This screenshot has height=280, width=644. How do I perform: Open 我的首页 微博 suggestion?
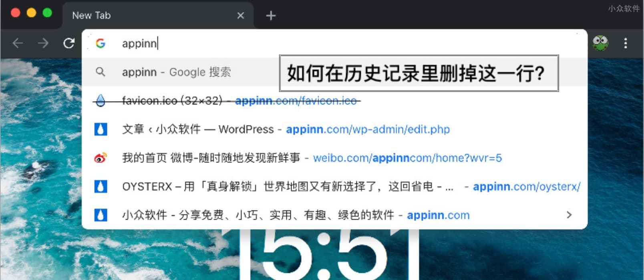click(334, 158)
